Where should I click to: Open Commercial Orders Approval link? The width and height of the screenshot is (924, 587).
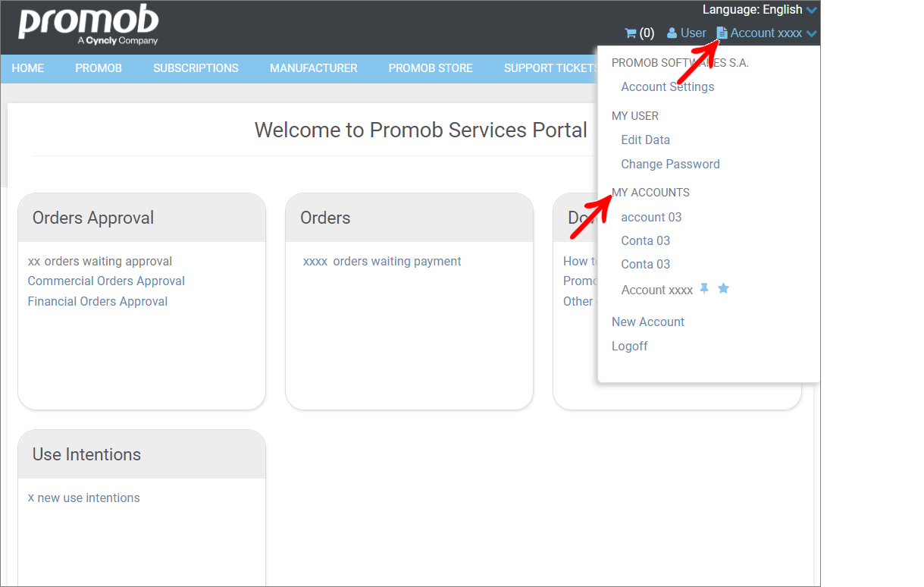click(x=106, y=281)
